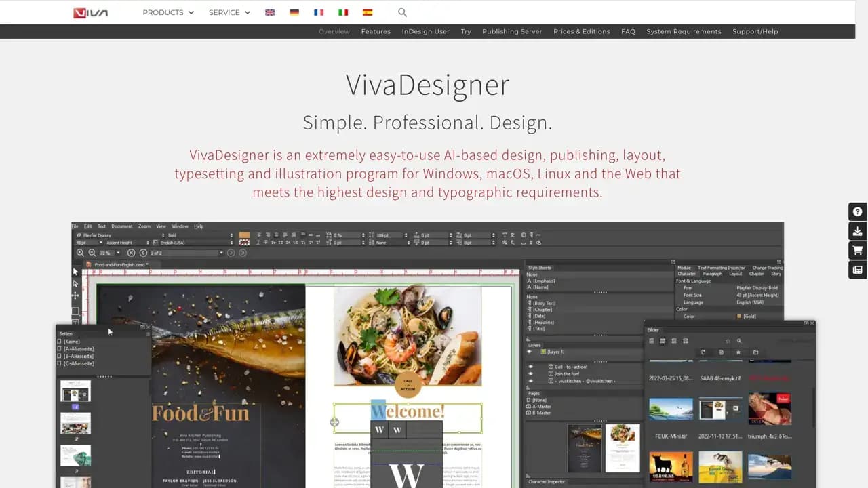Open the 2 of 2 page dropdown
868x488 pixels.
(186, 253)
